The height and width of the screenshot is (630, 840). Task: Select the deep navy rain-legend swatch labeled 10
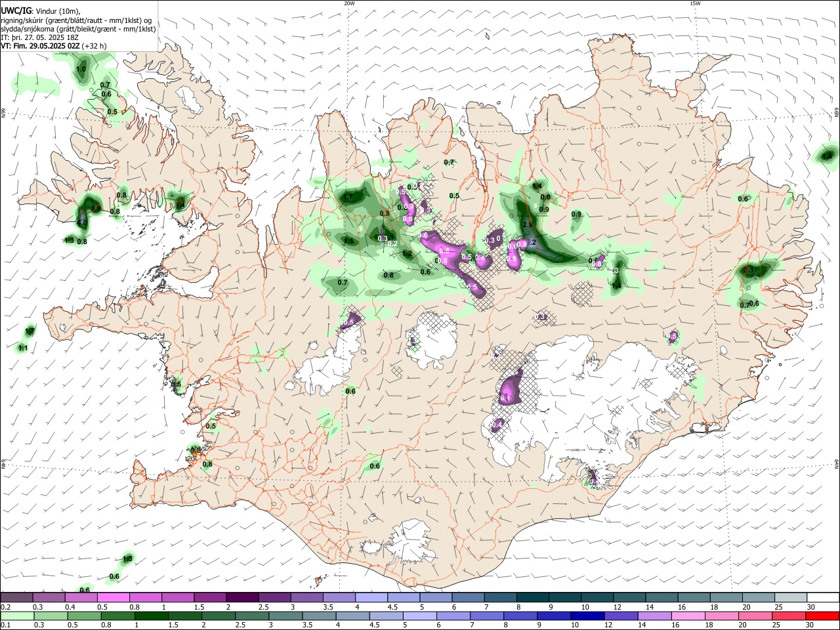click(587, 616)
